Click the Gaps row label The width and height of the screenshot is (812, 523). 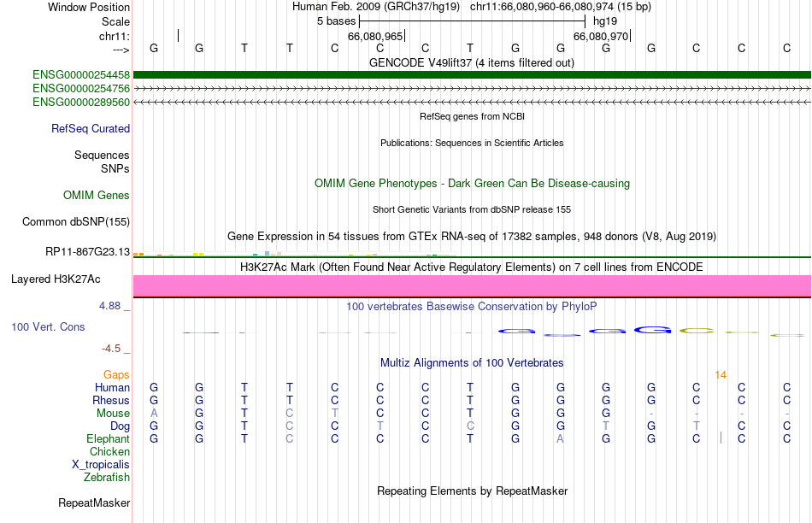click(x=116, y=374)
